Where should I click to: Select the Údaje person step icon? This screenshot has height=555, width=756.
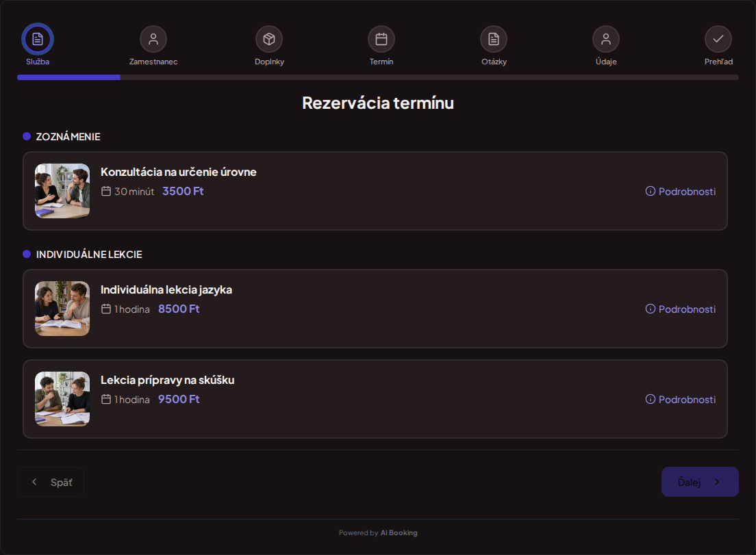[x=606, y=39]
